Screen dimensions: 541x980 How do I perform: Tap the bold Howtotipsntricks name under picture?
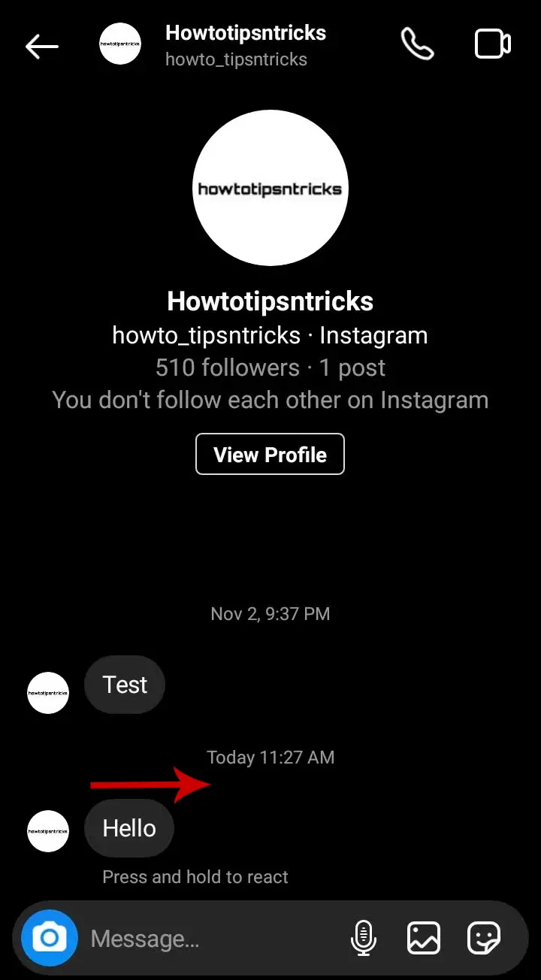(x=270, y=301)
